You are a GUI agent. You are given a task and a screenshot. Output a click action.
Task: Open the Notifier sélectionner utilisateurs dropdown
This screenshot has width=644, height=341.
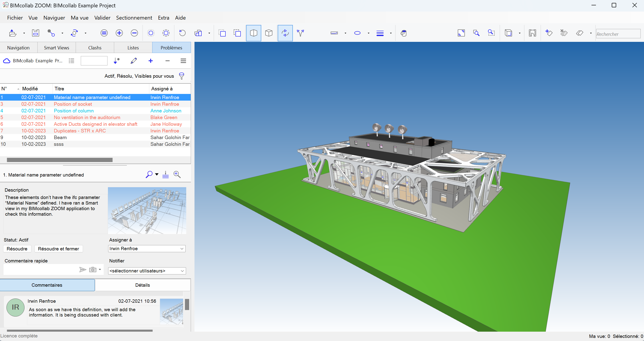tap(147, 271)
